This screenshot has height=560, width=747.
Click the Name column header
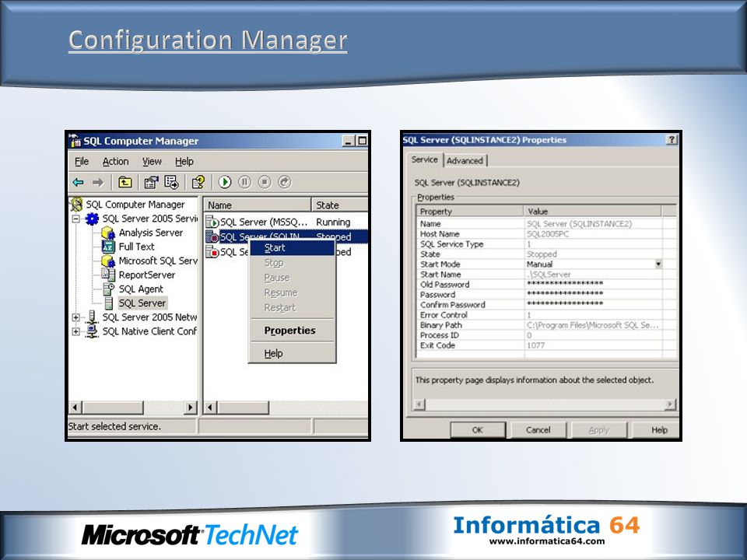(x=258, y=205)
